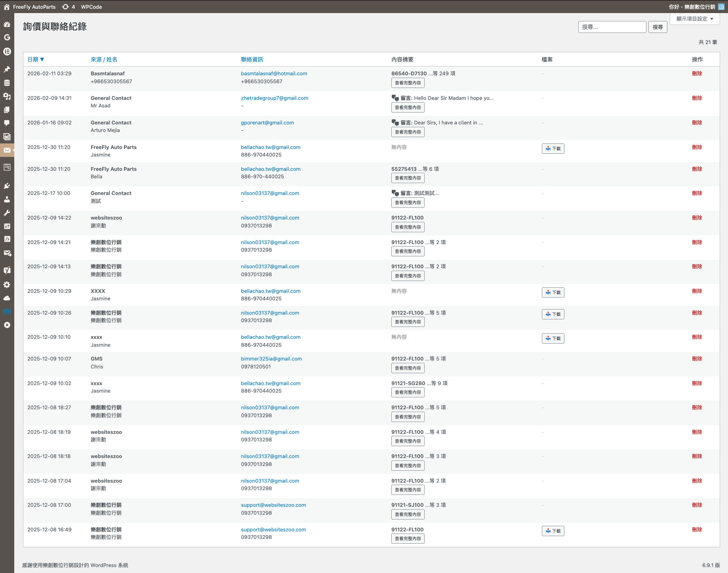Click the updates refresh icon in admin bar

pyautogui.click(x=66, y=7)
